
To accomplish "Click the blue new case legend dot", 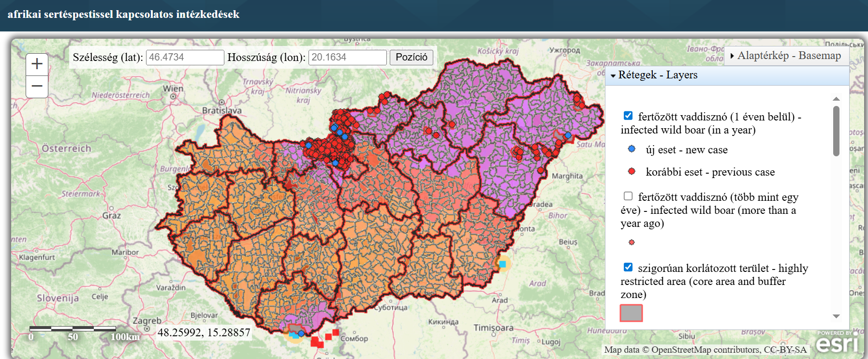I will [x=632, y=149].
